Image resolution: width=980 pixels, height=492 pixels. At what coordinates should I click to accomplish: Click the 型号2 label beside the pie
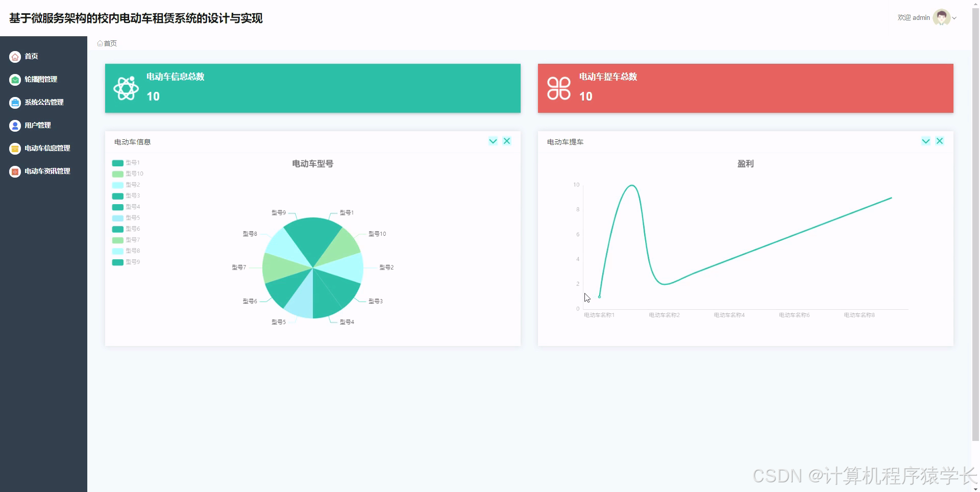coord(386,267)
